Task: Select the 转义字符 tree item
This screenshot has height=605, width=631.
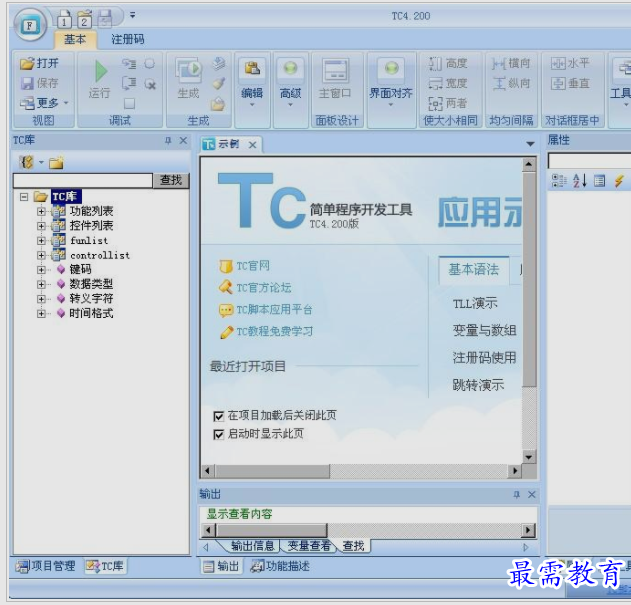Action: [x=91, y=298]
